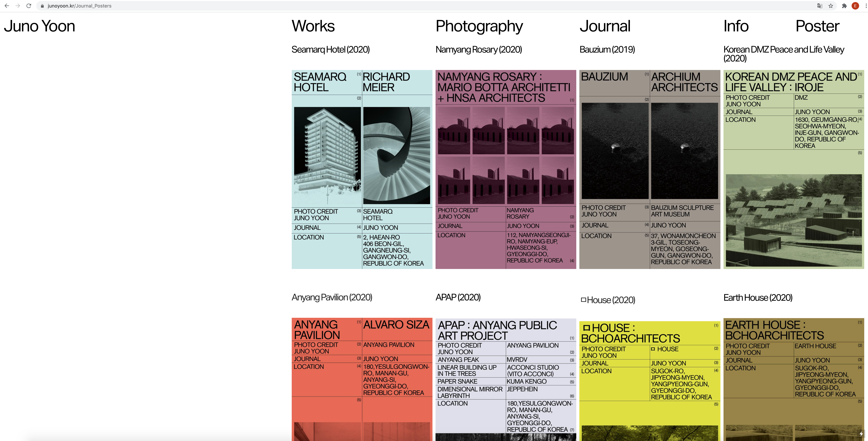
Task: Bookmark page with the star icon
Action: pyautogui.click(x=831, y=6)
